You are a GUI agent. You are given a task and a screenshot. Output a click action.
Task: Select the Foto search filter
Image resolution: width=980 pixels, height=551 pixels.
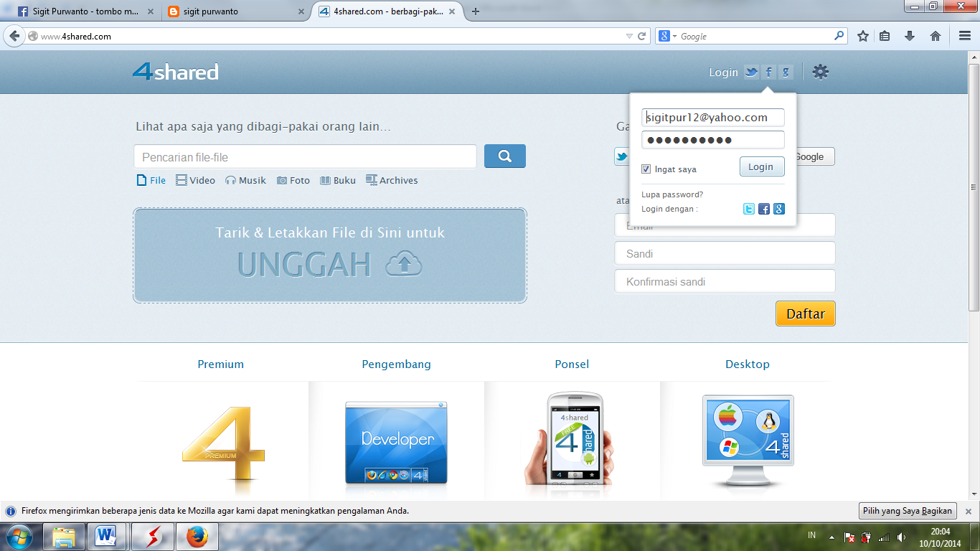coord(293,180)
